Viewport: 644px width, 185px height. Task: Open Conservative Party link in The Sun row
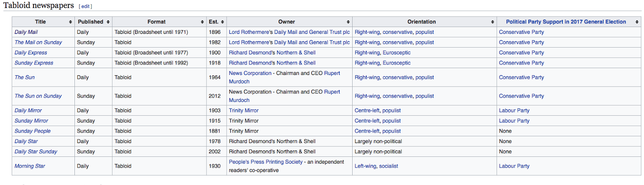[x=521, y=77]
